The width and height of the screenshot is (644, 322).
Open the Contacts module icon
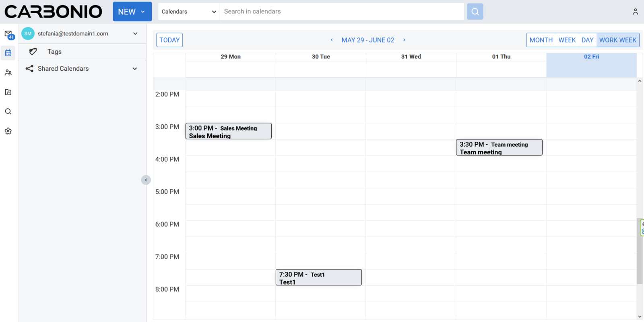click(x=8, y=73)
